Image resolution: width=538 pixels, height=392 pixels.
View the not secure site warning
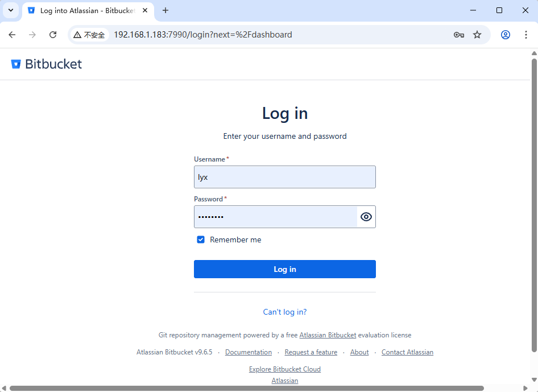[89, 35]
